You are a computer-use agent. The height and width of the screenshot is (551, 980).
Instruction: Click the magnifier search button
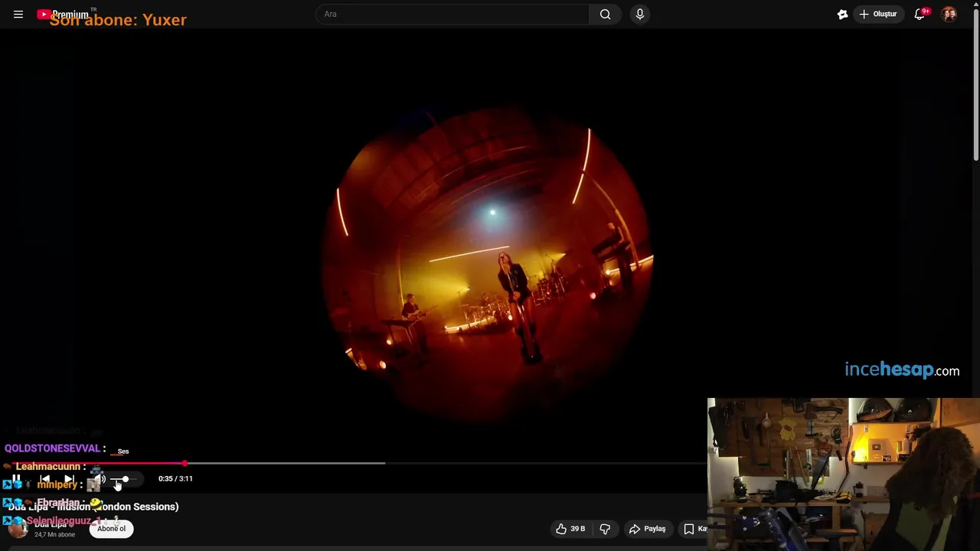605,14
